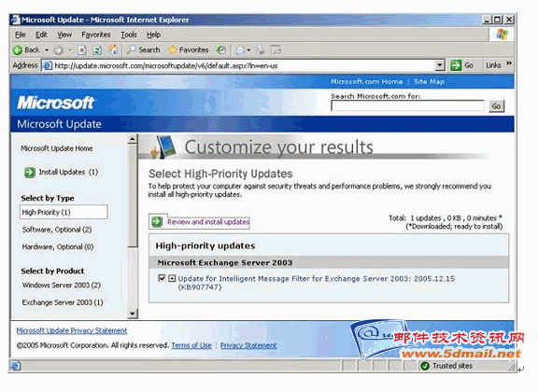Open Microsoft Update Home link

(57, 148)
